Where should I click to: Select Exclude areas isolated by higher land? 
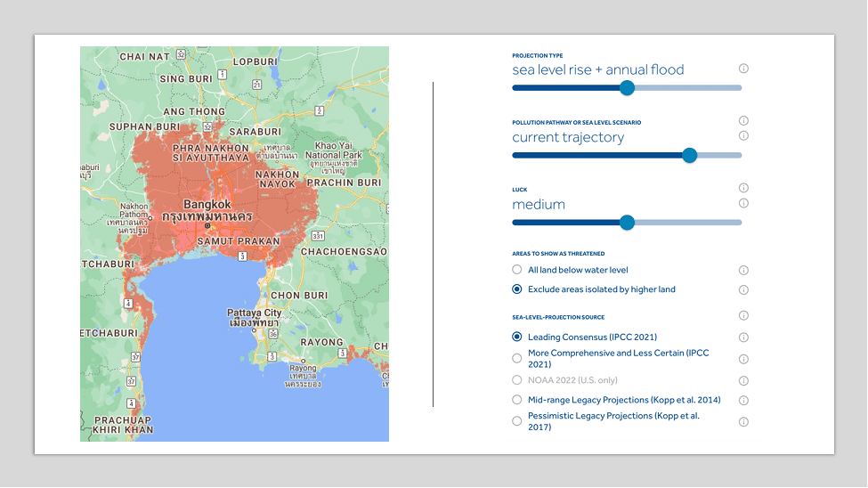coord(517,289)
